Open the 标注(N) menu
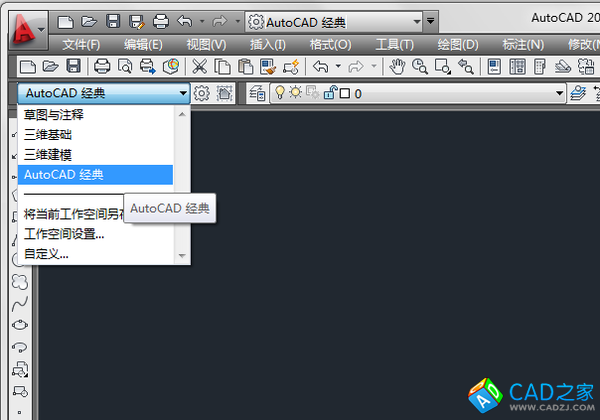Image resolution: width=600 pixels, height=420 pixels. (523, 45)
